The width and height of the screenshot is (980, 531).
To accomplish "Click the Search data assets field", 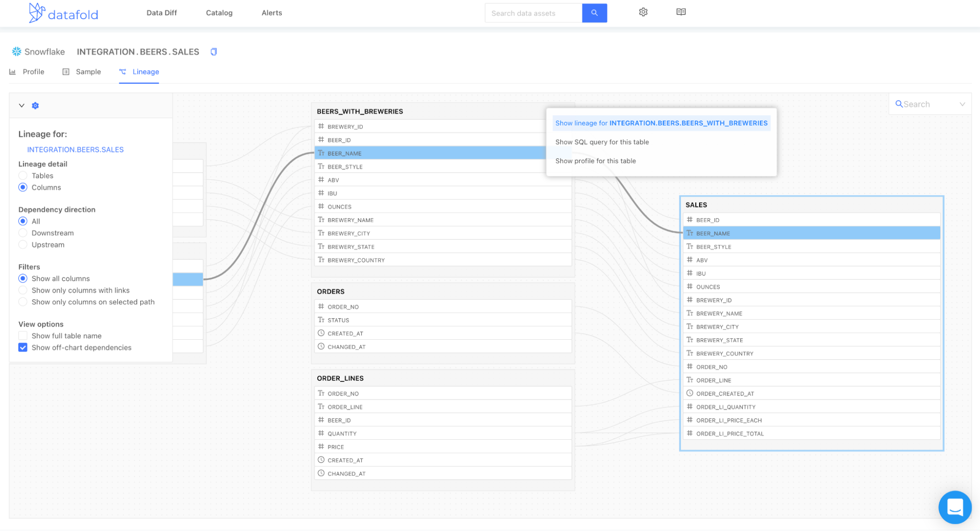I will pos(533,13).
